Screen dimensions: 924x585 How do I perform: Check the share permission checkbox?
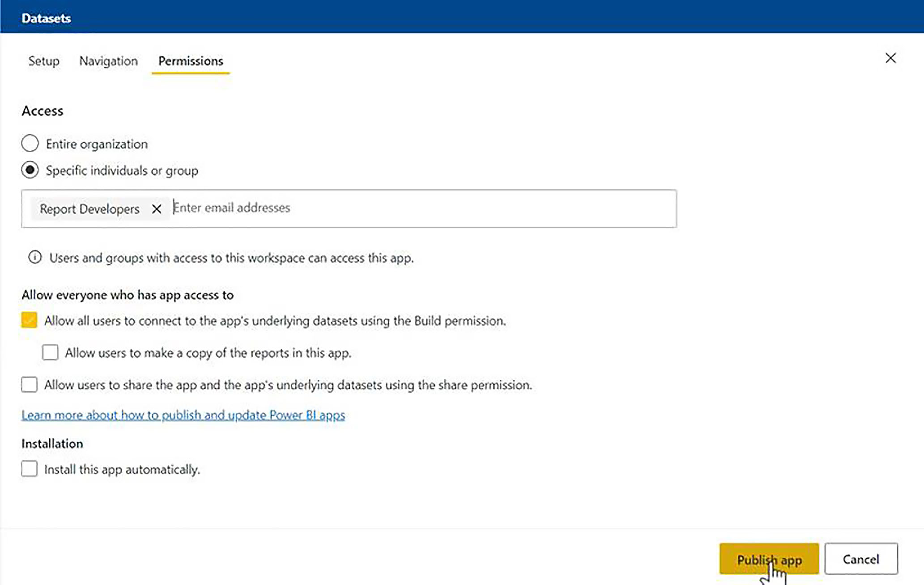click(x=30, y=385)
